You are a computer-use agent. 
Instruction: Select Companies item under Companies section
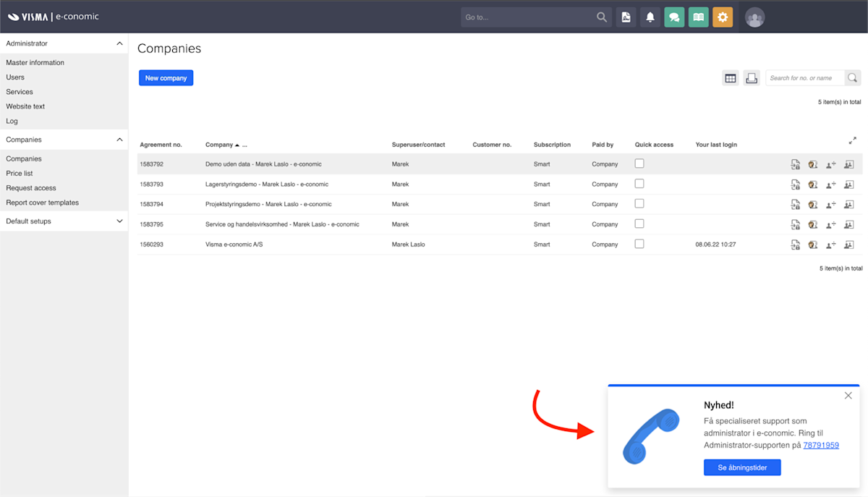(24, 159)
